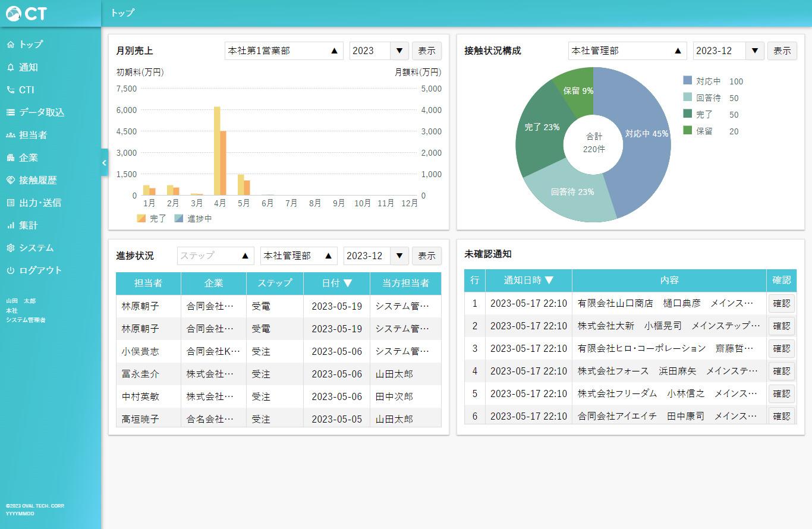Sort notifications by 通知日時 column header

click(x=528, y=281)
